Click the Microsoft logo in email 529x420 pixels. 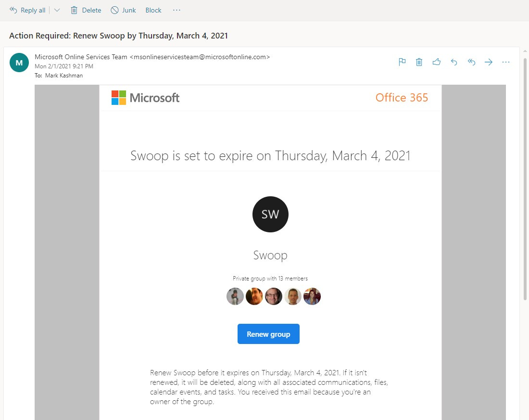point(145,98)
